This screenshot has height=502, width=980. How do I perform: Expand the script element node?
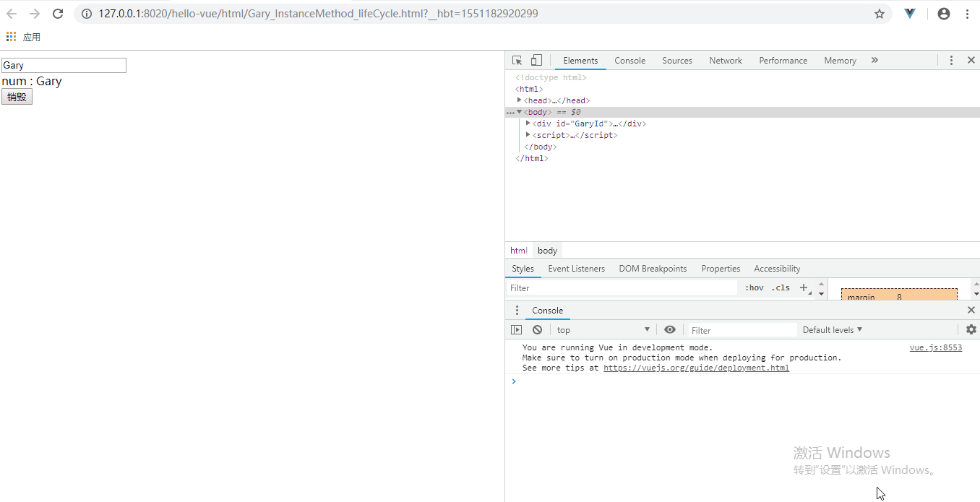pyautogui.click(x=528, y=135)
